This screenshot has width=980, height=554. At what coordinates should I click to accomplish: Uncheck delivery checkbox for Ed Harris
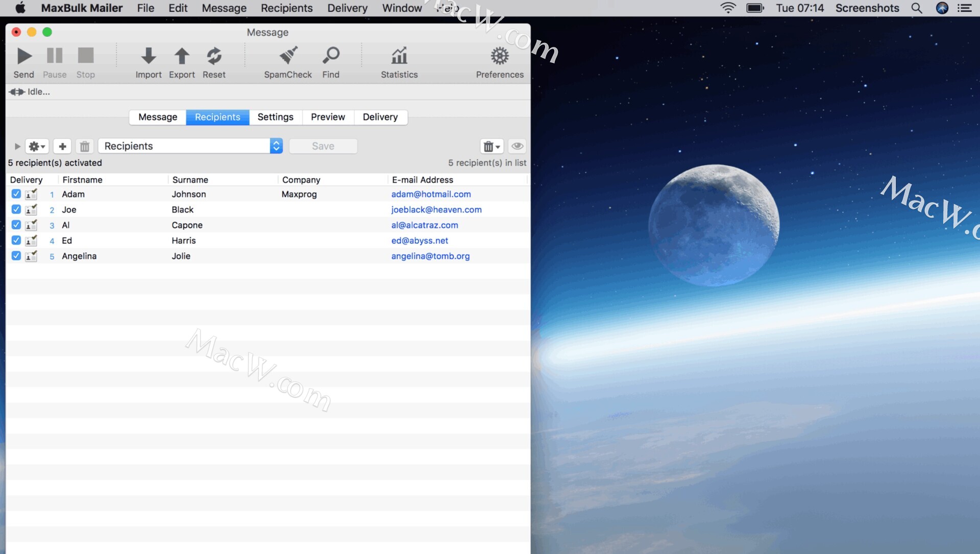16,240
